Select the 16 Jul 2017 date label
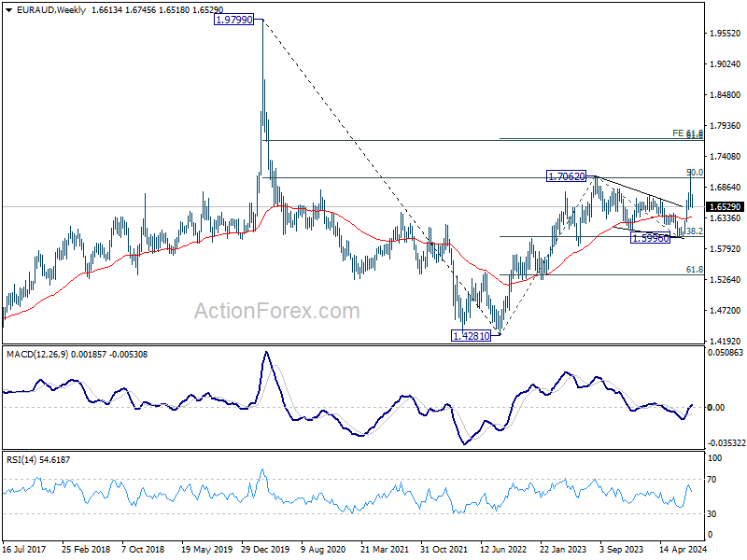The height and width of the screenshot is (560, 747). (24, 549)
